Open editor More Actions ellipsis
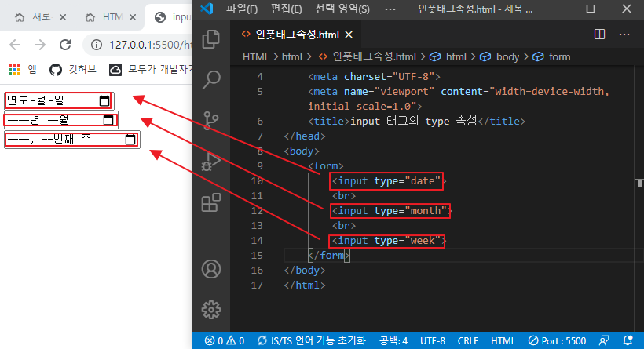Image resolution: width=644 pixels, height=349 pixels. pyautogui.click(x=624, y=35)
